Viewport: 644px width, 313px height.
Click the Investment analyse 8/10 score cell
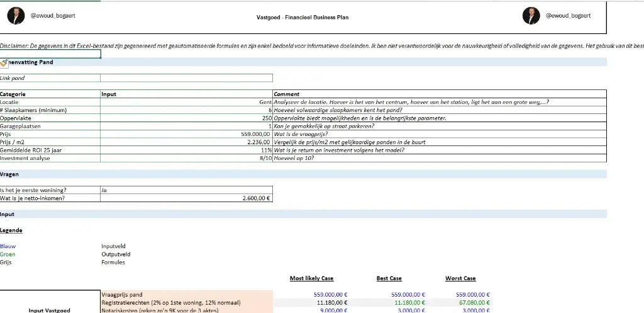[x=186, y=159]
